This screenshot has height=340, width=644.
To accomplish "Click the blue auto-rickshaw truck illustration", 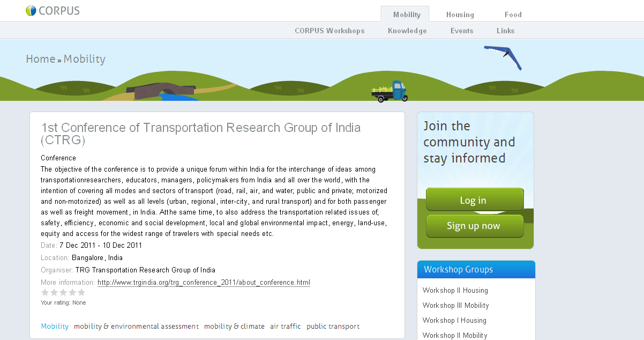I will click(391, 91).
